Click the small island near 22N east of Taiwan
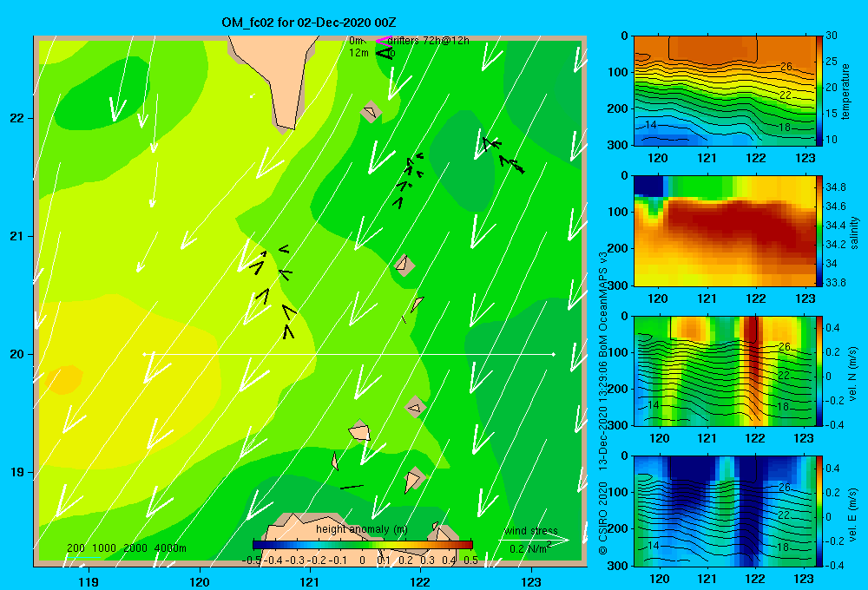Image resolution: width=868 pixels, height=590 pixels. click(371, 112)
